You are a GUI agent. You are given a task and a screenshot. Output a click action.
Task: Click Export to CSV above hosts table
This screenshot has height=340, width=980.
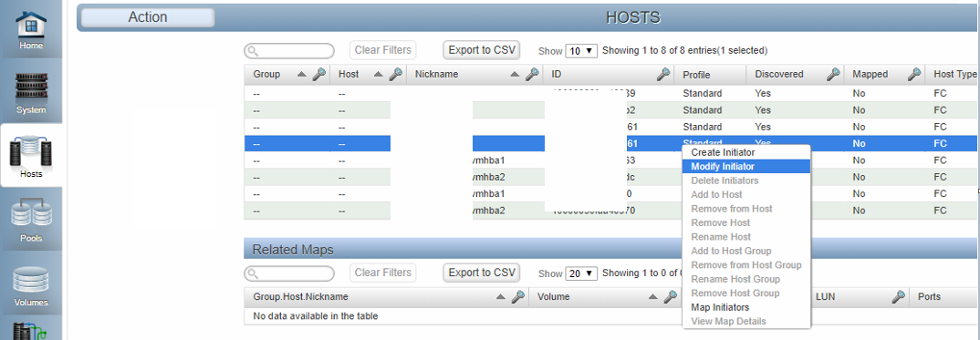tap(481, 50)
